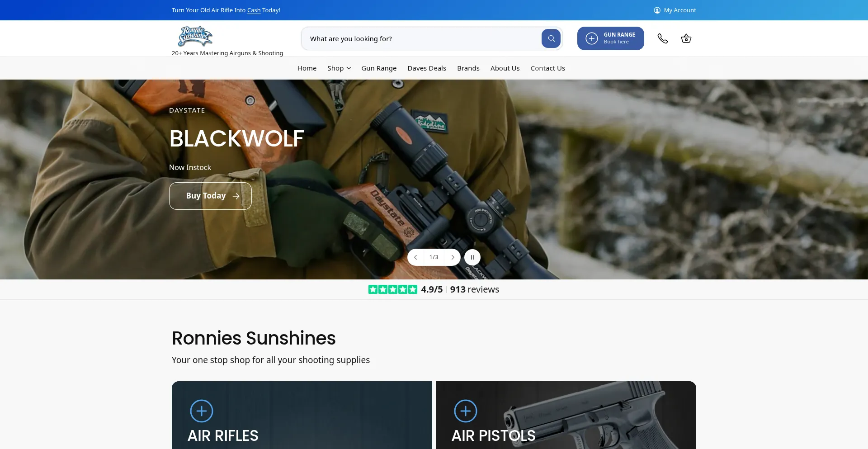The height and width of the screenshot is (449, 868).
Task: Go to previous hero slide
Action: coord(415,257)
